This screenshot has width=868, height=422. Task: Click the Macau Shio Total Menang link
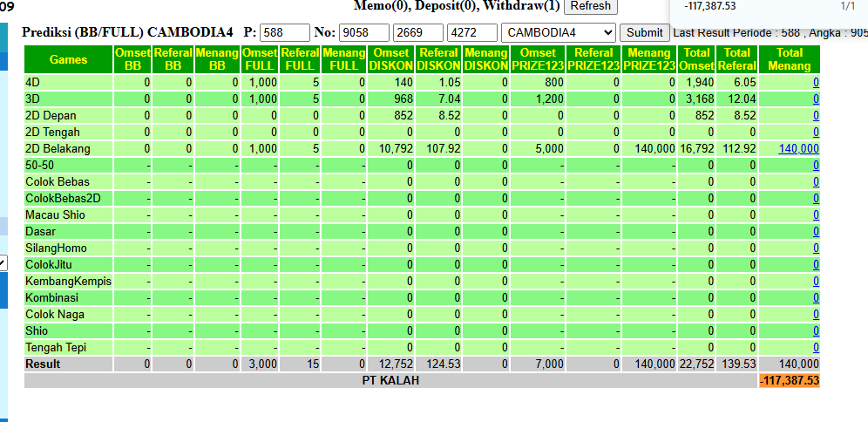click(x=816, y=215)
